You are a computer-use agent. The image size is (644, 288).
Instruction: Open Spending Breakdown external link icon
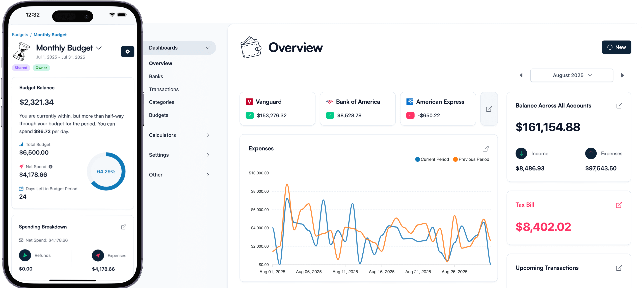pos(123,227)
